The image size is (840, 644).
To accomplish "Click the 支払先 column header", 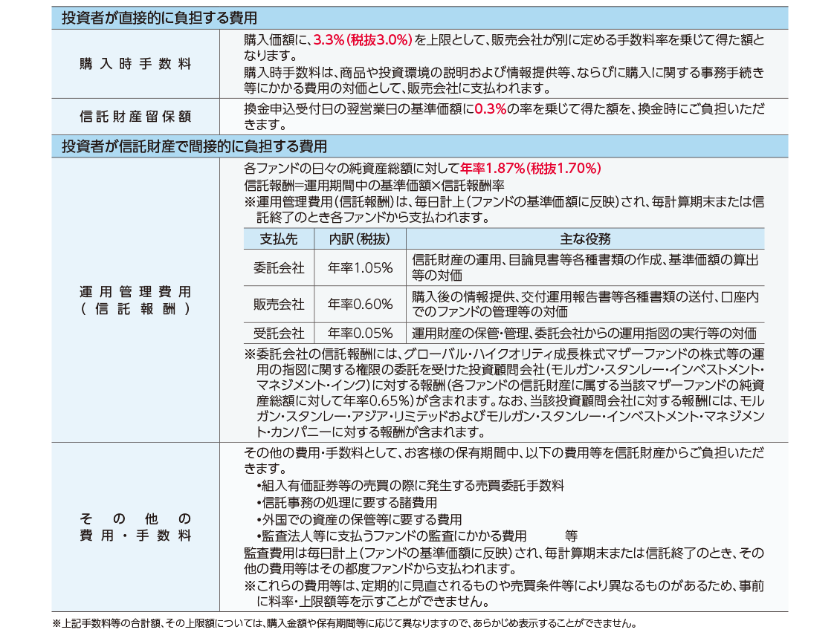I will point(279,238).
